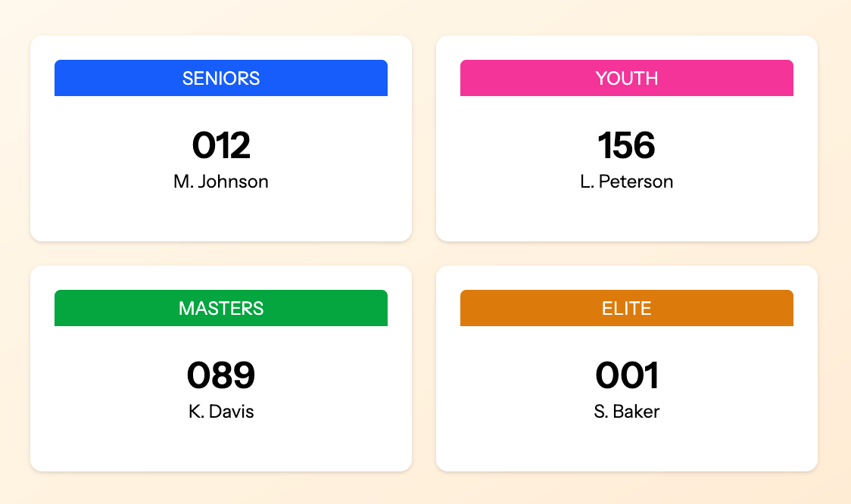This screenshot has width=851, height=504.
Task: Open the ELITE category header
Action: [x=626, y=308]
